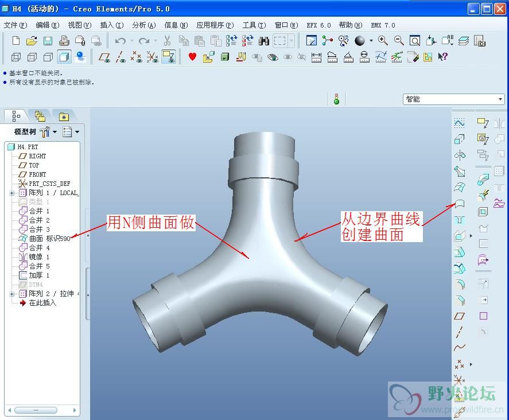This screenshot has width=509, height=420.
Task: Toggle annotation element display
Action: pyautogui.click(x=169, y=57)
